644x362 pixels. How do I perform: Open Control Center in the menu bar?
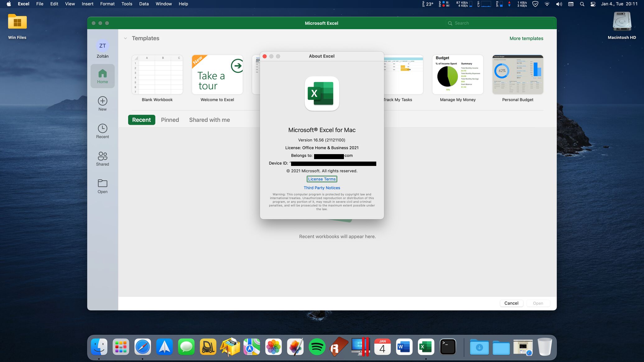(593, 4)
